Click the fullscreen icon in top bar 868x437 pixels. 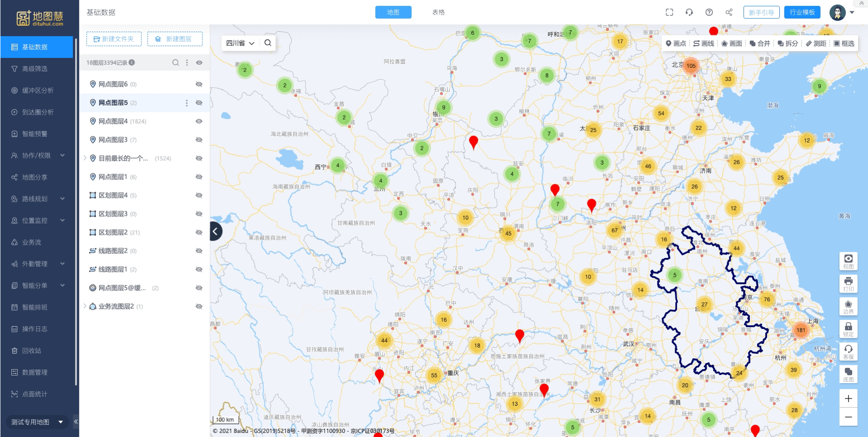(669, 12)
